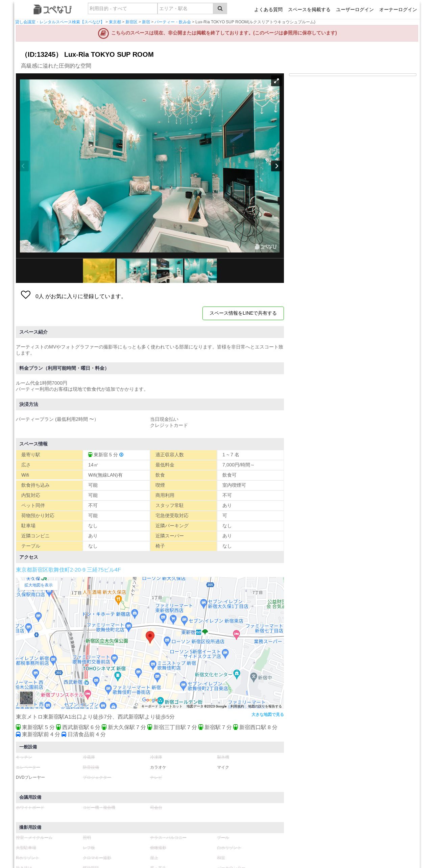The image size is (434, 868).
Task: Click the main room photo
Action: [x=150, y=166]
